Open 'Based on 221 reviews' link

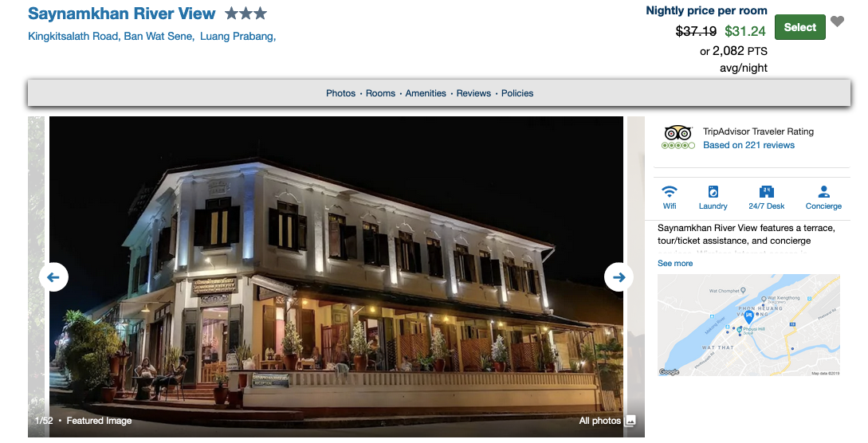pos(748,145)
